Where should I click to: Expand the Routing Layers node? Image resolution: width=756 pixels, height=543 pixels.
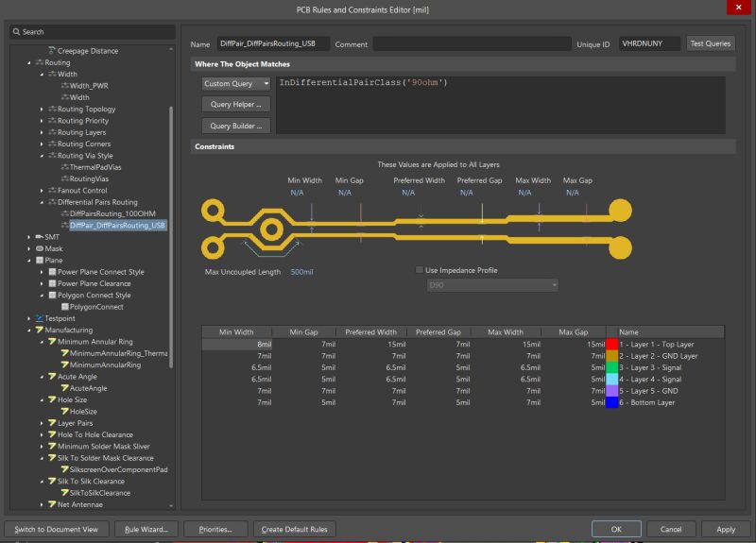click(42, 132)
